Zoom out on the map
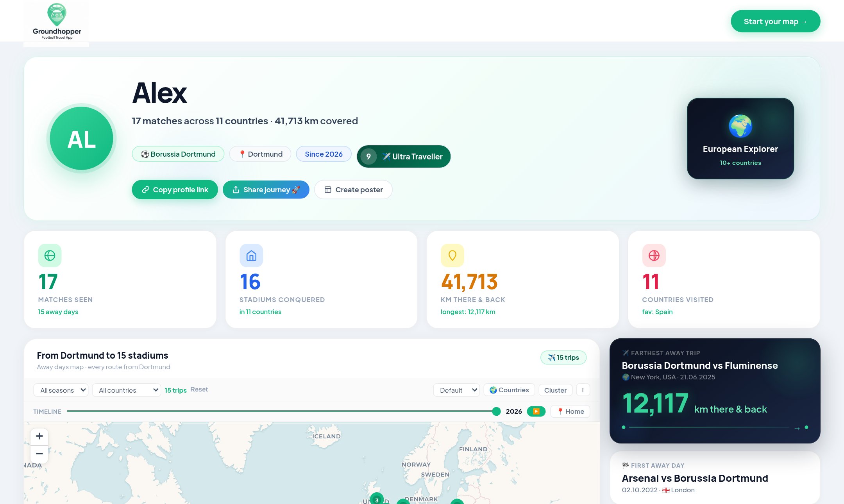 [x=39, y=454]
